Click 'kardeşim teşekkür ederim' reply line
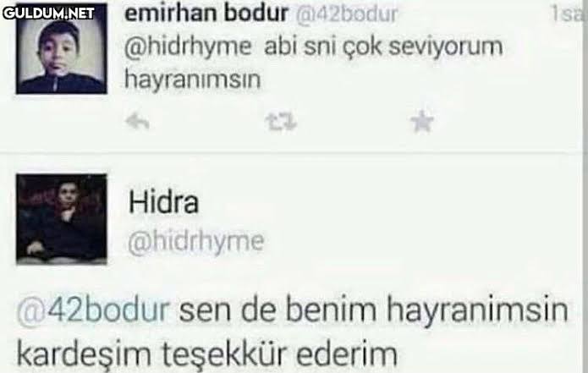The width and height of the screenshot is (588, 373). [x=207, y=354]
